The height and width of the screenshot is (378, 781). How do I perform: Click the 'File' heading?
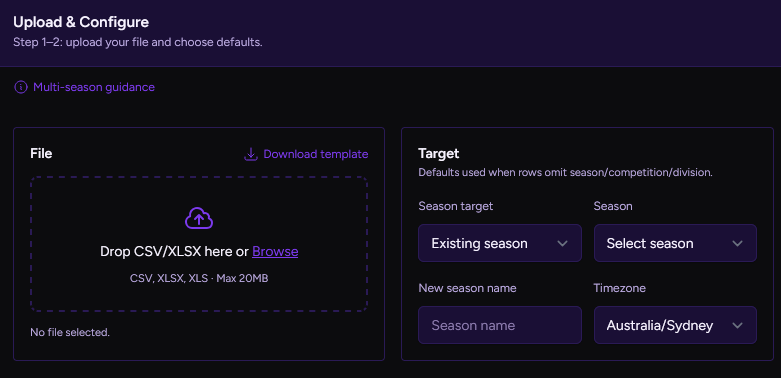[41, 154]
